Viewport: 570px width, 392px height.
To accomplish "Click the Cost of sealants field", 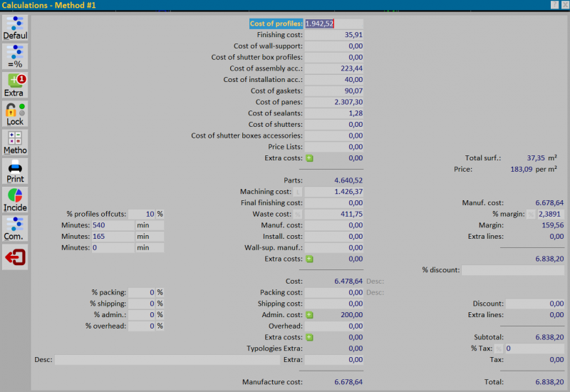I will click(333, 113).
